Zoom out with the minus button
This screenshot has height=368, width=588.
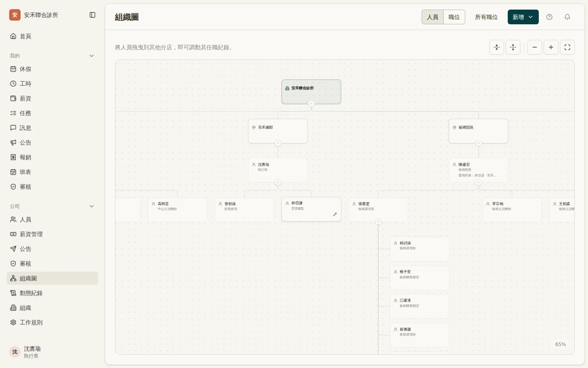(535, 47)
